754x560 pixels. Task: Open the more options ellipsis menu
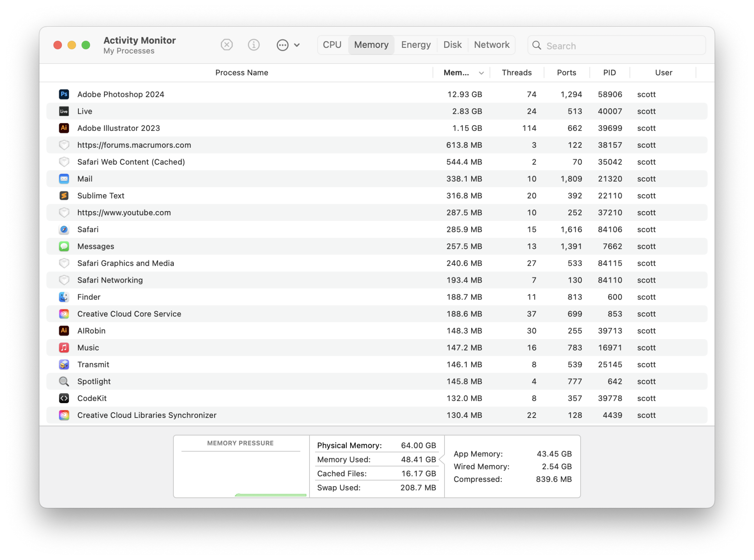point(288,45)
